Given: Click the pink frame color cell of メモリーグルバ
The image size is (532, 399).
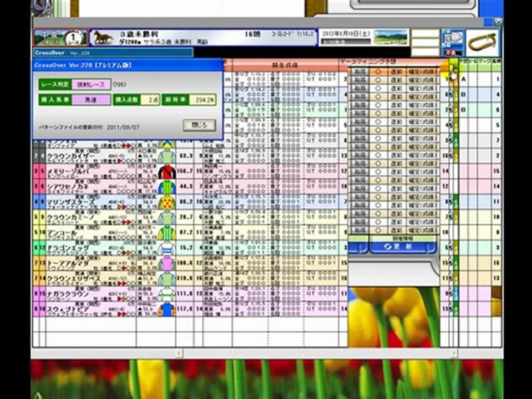Looking at the screenshot, I should pyautogui.click(x=37, y=172).
